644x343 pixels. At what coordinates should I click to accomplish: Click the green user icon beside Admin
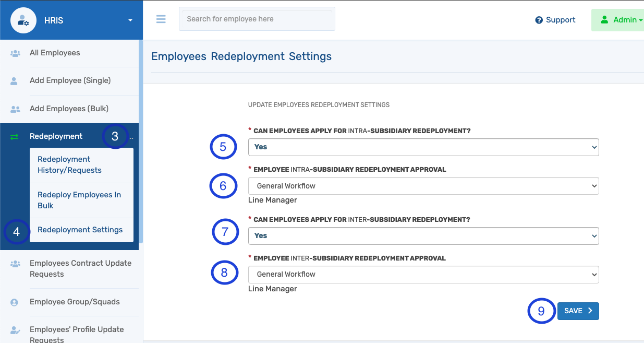(x=604, y=20)
